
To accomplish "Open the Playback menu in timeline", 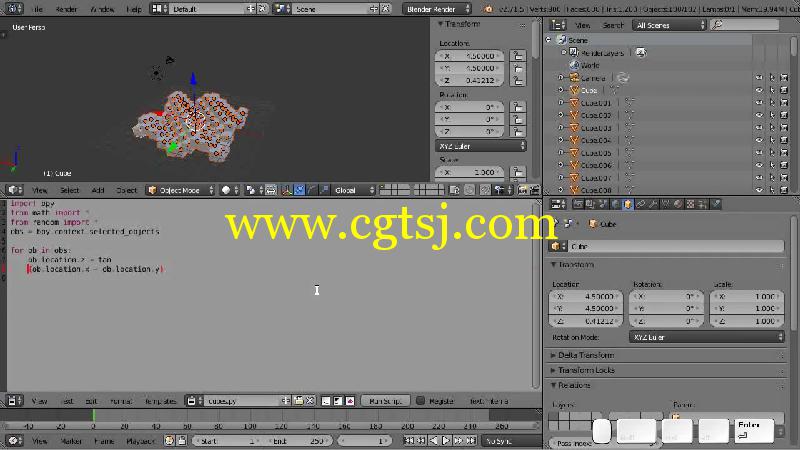I will coord(140,441).
